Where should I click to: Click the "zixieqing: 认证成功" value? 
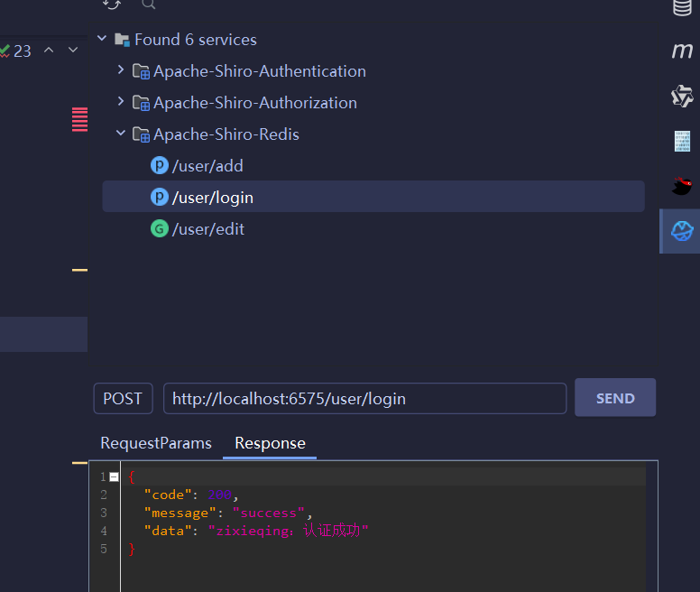[289, 531]
